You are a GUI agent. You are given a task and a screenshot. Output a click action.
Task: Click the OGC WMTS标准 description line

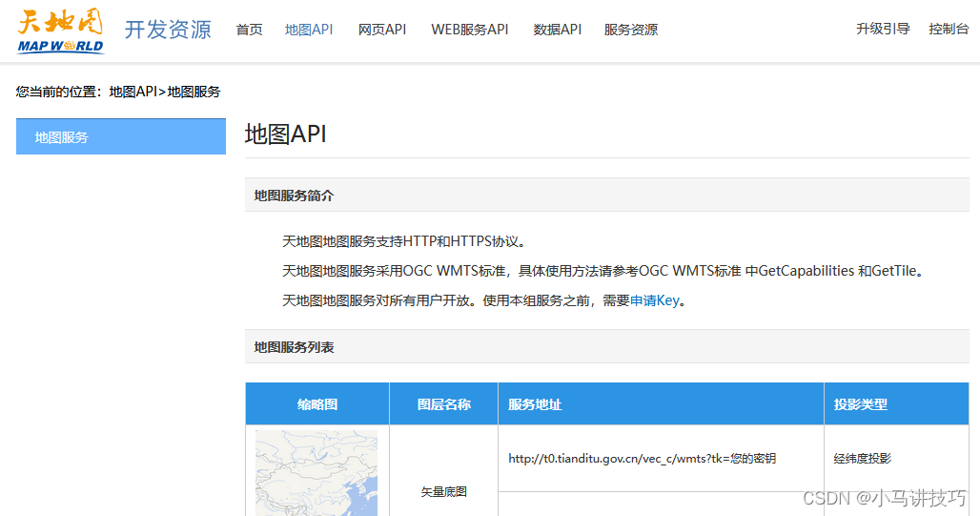605,271
